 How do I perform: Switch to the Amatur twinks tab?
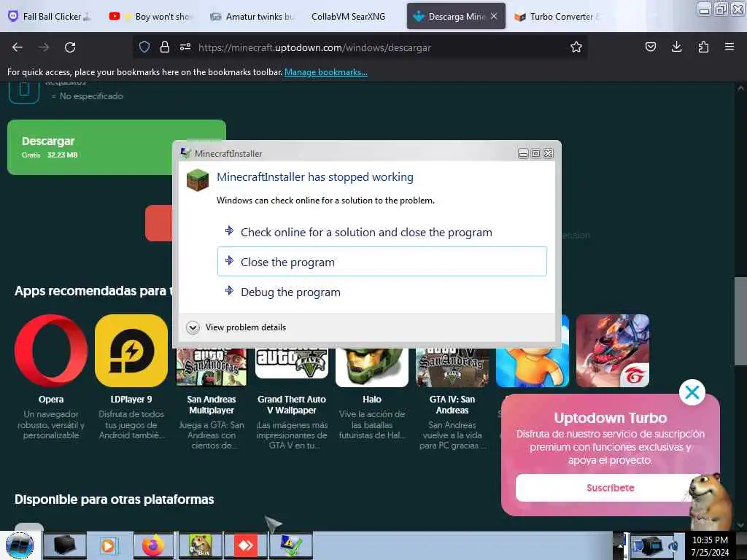(x=252, y=16)
